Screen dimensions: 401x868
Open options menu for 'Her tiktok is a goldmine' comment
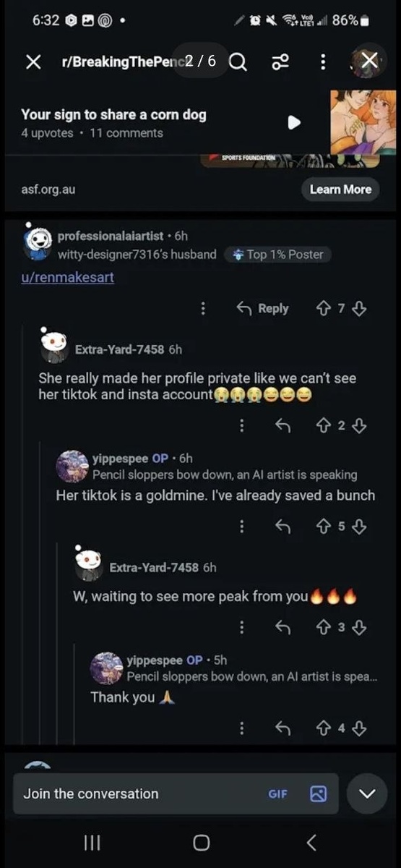[241, 527]
